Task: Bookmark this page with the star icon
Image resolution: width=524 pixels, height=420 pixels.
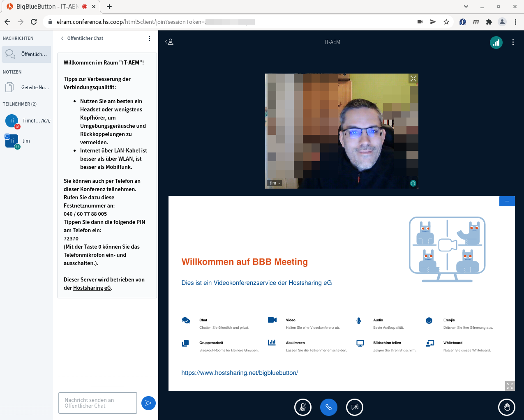Action: click(446, 22)
